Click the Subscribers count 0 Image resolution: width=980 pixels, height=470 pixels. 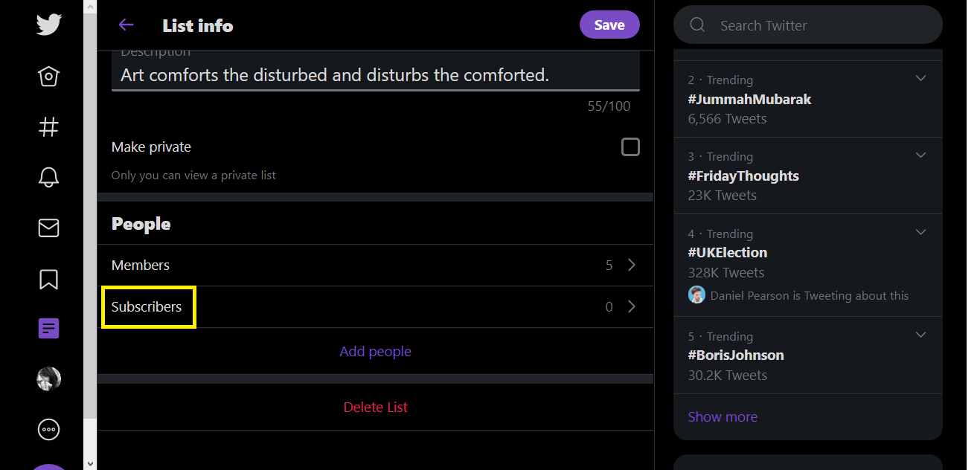pos(609,307)
